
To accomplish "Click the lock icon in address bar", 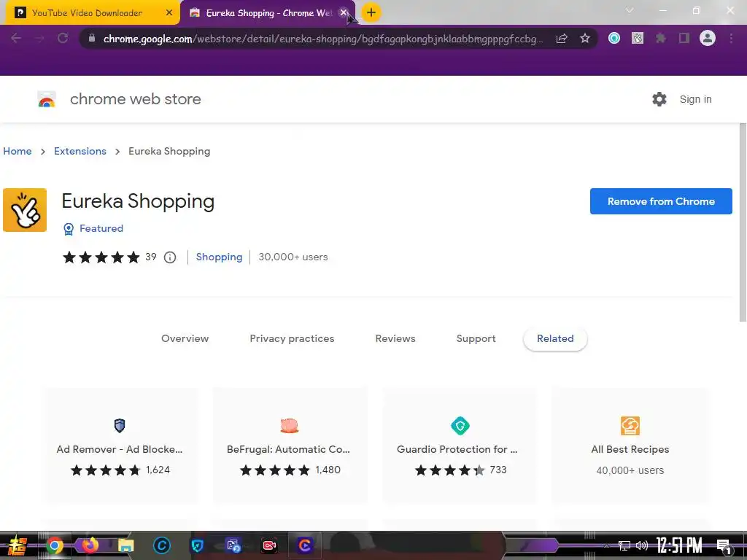I will [92, 38].
